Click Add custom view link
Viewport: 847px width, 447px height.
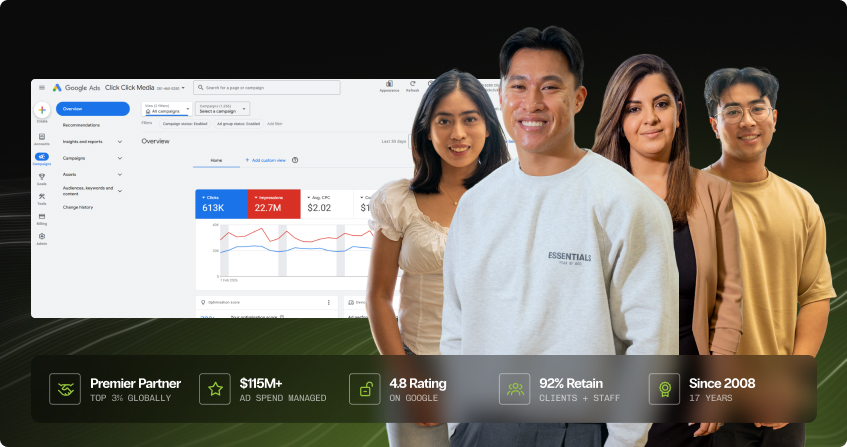coord(266,160)
